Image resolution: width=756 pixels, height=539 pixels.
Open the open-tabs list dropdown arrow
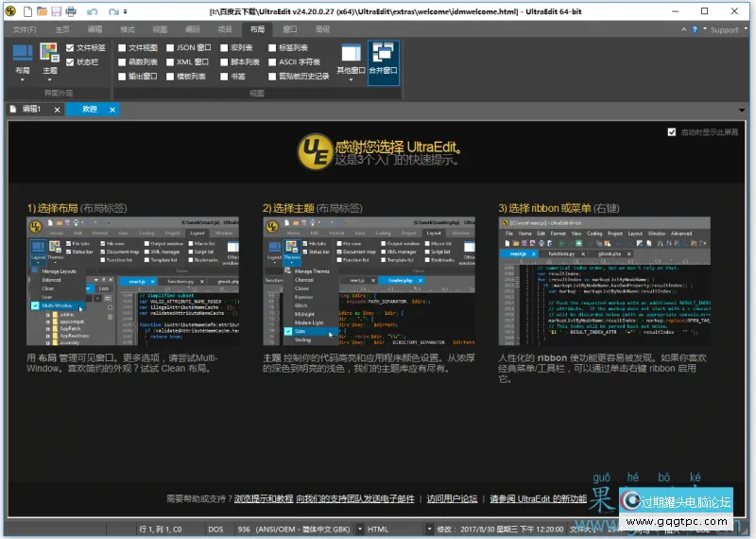[742, 110]
